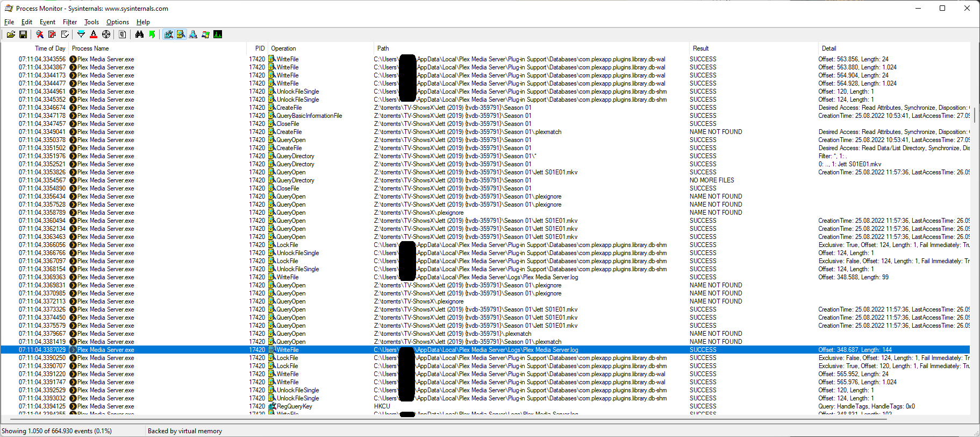Click detail 'Offset: 565.976, Length: 1.024'

[857, 382]
